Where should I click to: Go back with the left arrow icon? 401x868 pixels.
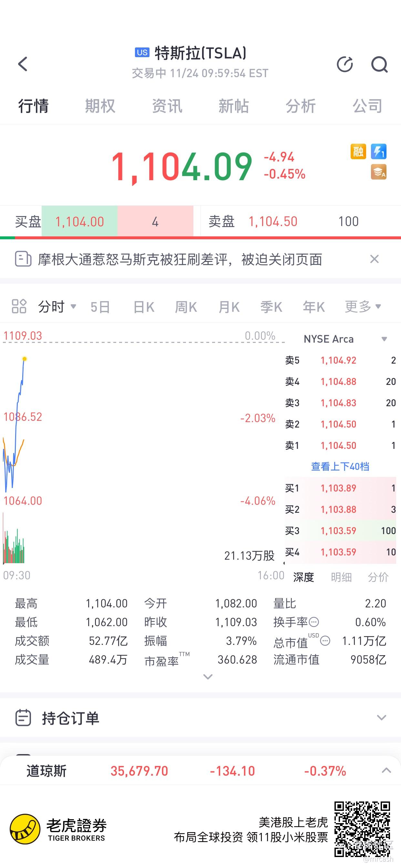click(x=23, y=64)
